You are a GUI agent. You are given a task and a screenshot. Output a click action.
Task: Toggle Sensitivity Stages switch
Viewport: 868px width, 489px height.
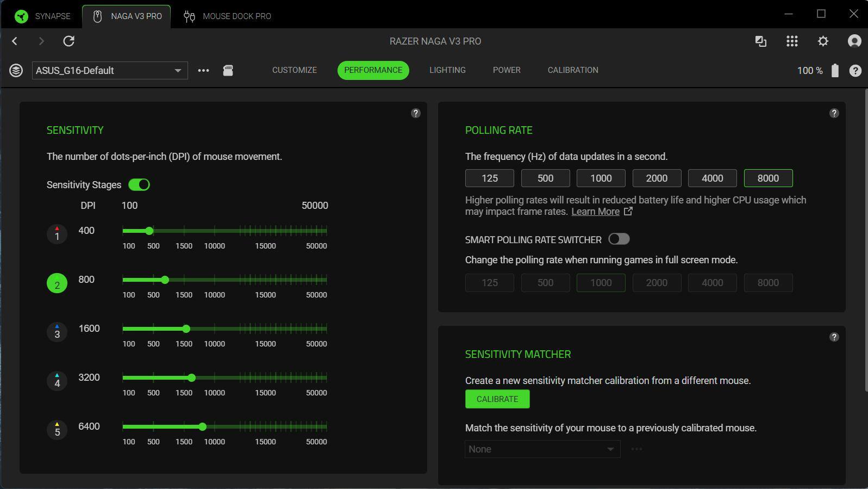(x=139, y=185)
